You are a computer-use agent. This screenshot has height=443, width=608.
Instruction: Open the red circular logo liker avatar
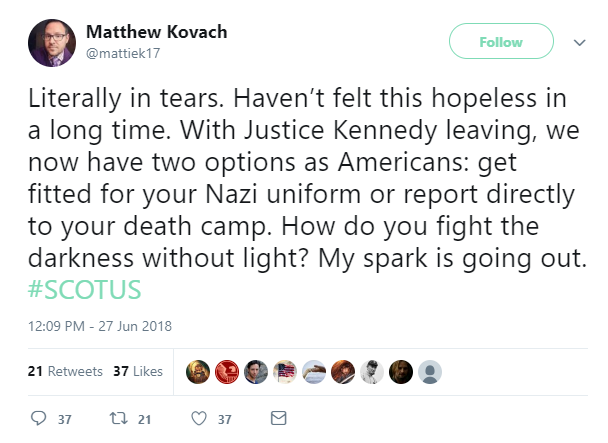[x=227, y=370]
